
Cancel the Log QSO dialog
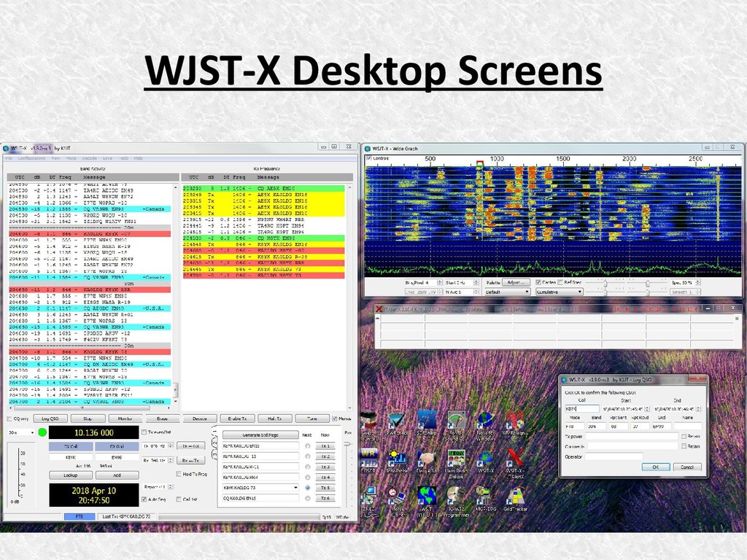[687, 467]
